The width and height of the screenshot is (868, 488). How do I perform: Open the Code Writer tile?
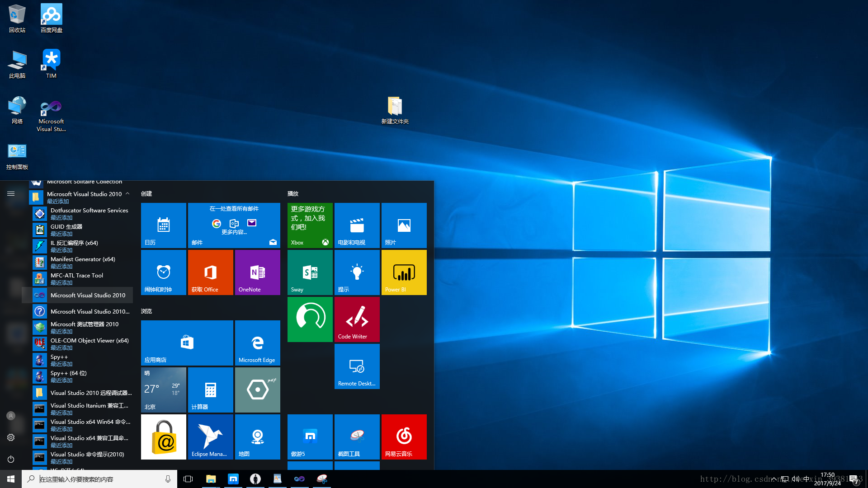click(357, 319)
